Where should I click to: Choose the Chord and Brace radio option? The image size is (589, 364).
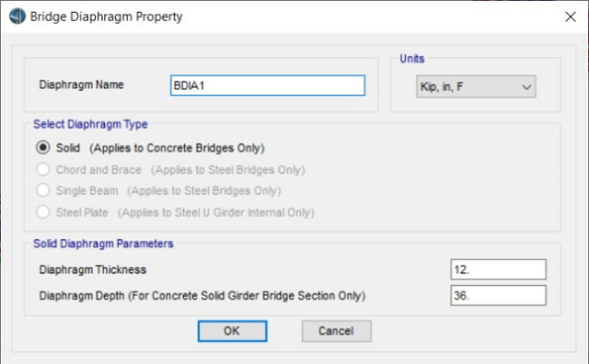(43, 169)
